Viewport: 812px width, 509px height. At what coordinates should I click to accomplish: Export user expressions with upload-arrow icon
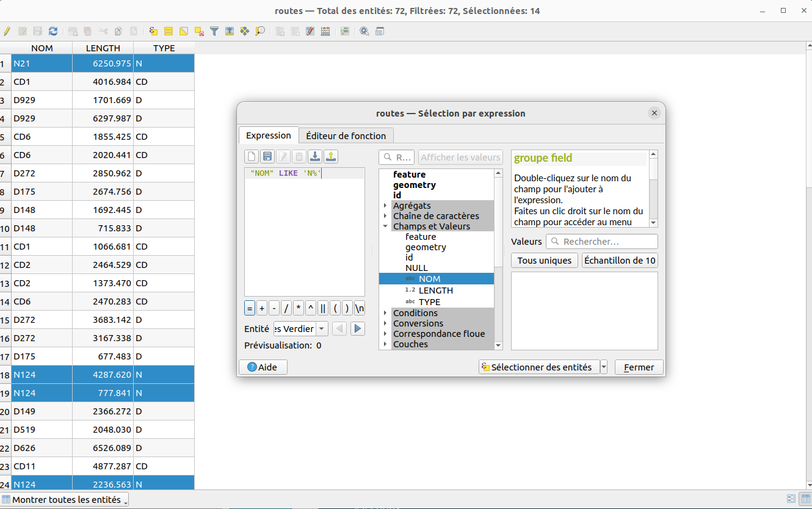[x=330, y=157]
